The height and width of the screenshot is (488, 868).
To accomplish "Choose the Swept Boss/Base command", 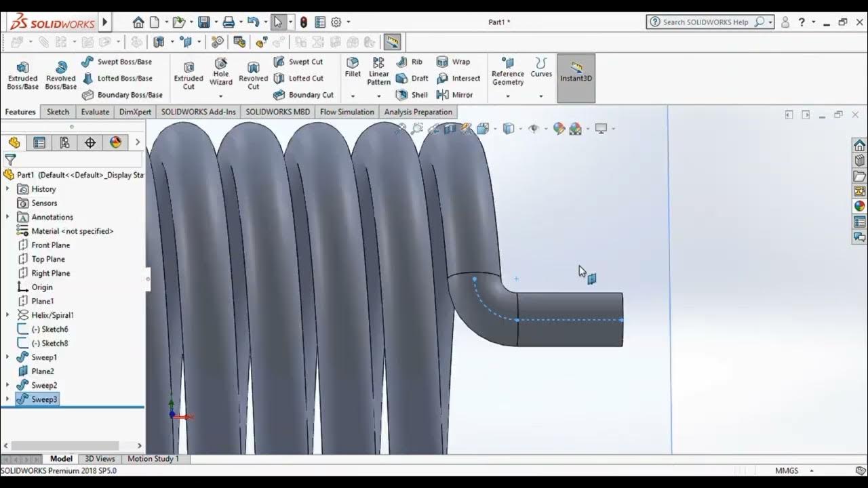I will coord(117,62).
